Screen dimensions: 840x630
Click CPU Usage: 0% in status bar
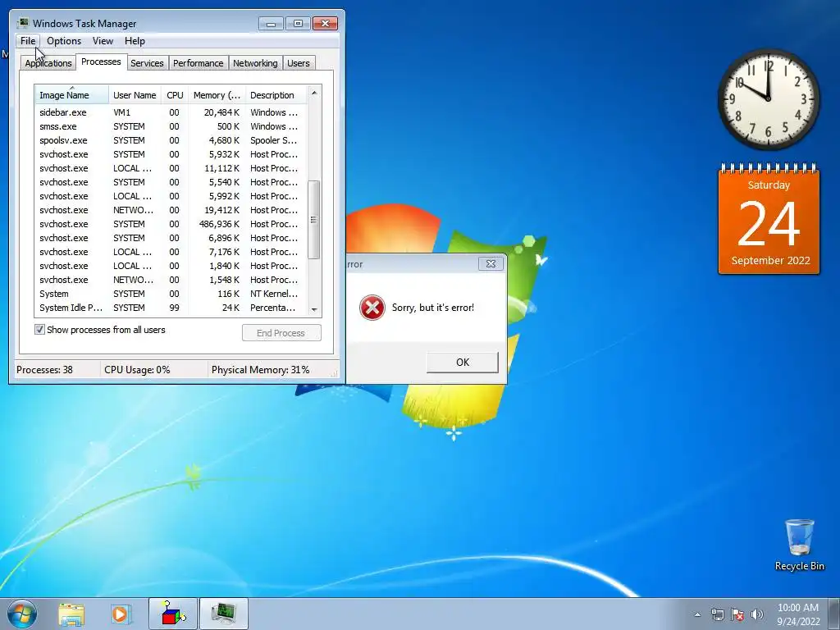137,370
